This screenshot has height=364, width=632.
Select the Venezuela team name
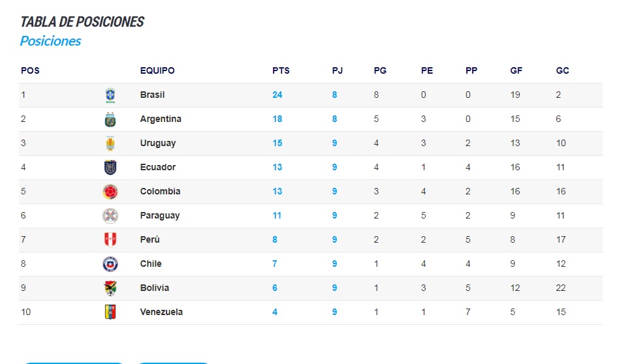pos(161,312)
